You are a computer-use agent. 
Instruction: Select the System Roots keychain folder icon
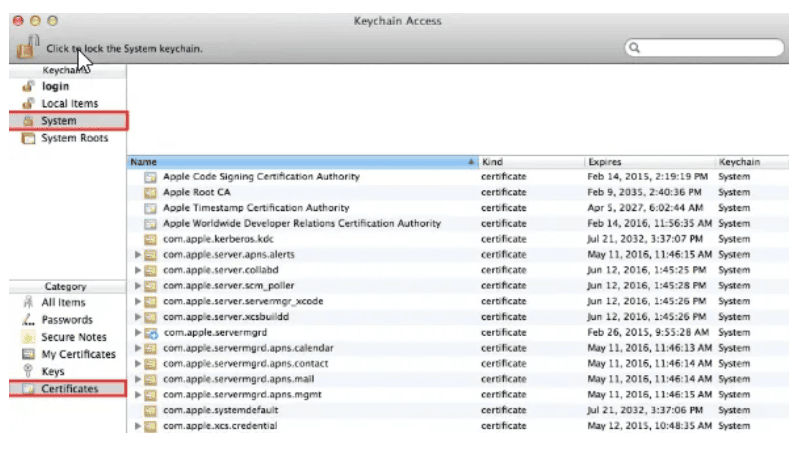tap(28, 138)
